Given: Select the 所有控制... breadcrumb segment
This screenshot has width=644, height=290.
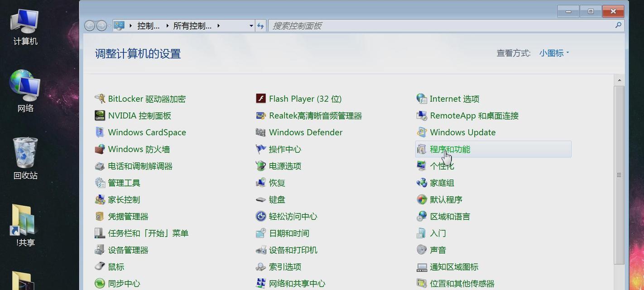Looking at the screenshot, I should (192, 26).
